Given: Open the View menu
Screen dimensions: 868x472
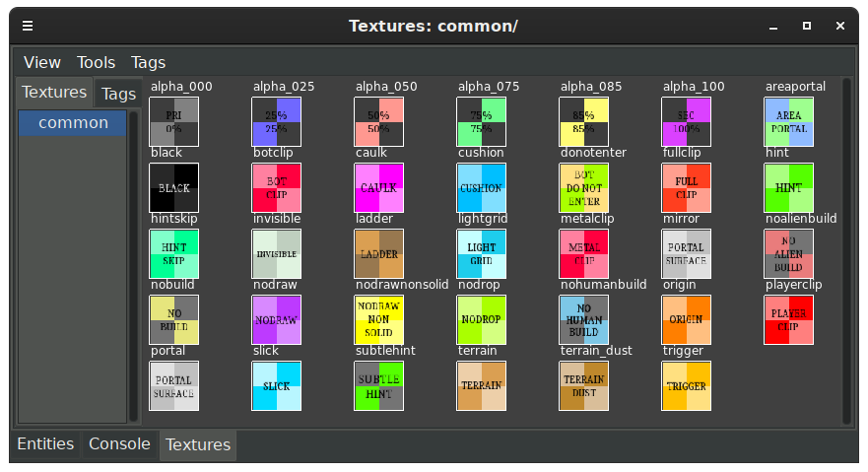Looking at the screenshot, I should [x=42, y=62].
